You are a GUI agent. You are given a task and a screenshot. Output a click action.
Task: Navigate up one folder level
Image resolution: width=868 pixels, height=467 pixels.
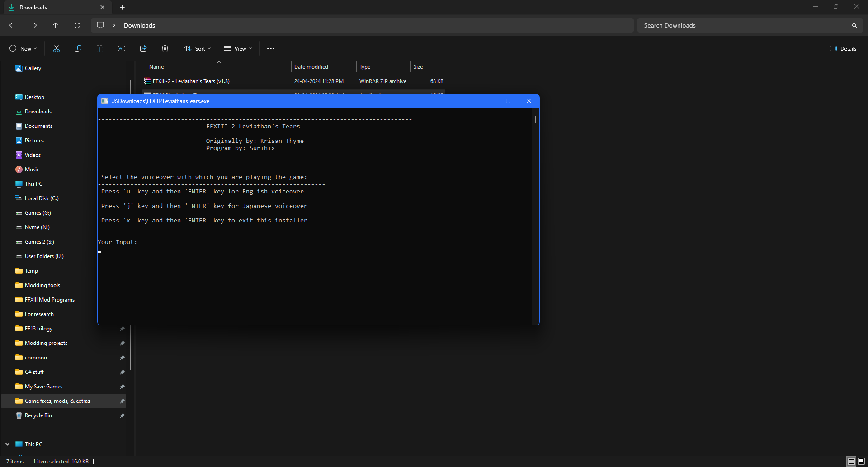pyautogui.click(x=56, y=25)
